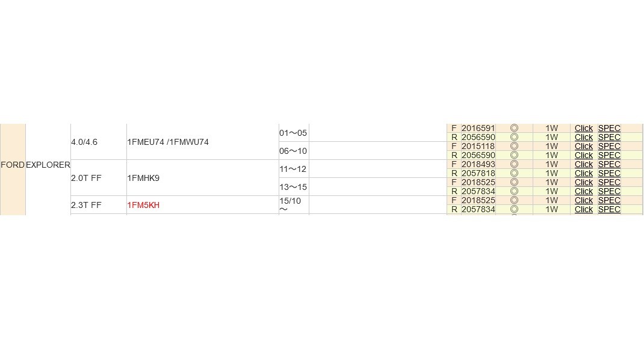The width and height of the screenshot is (644, 339).
Task: Click the 15/10~ year range cell
Action: [x=290, y=204]
